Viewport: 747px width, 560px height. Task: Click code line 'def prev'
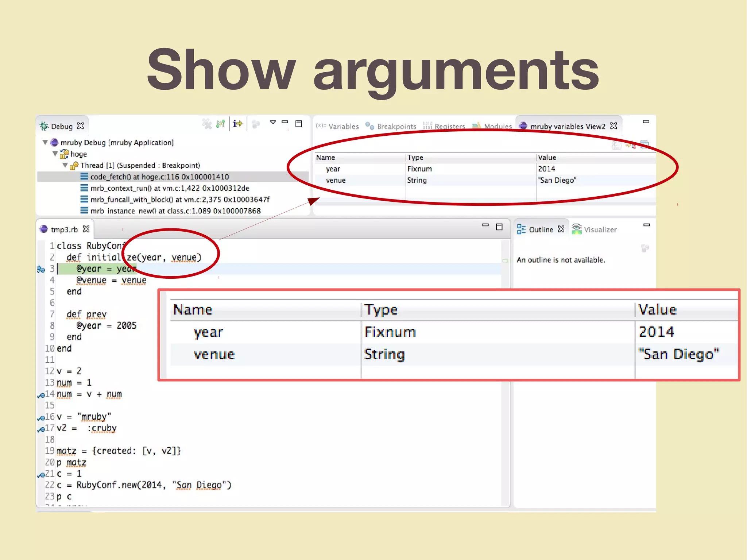point(86,314)
